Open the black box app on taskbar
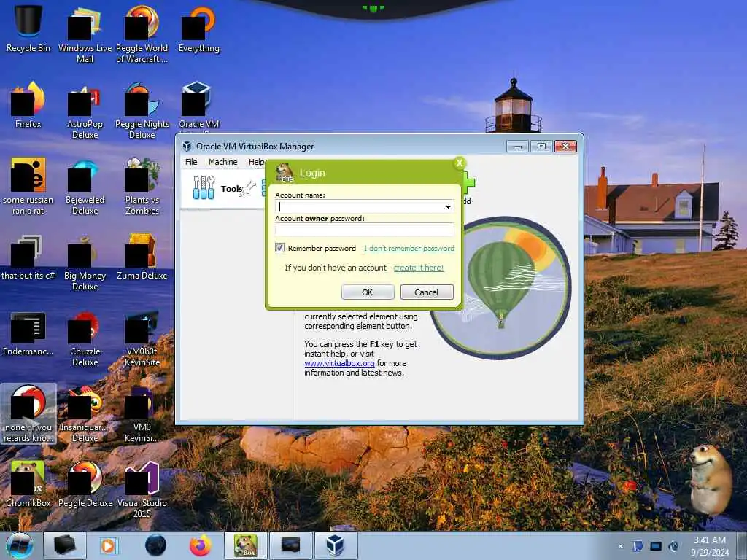Viewport: 747px width, 560px height. 64,545
